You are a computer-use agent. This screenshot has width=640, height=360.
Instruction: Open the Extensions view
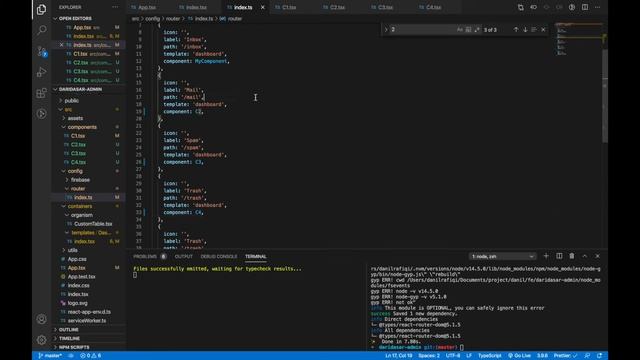point(41,93)
